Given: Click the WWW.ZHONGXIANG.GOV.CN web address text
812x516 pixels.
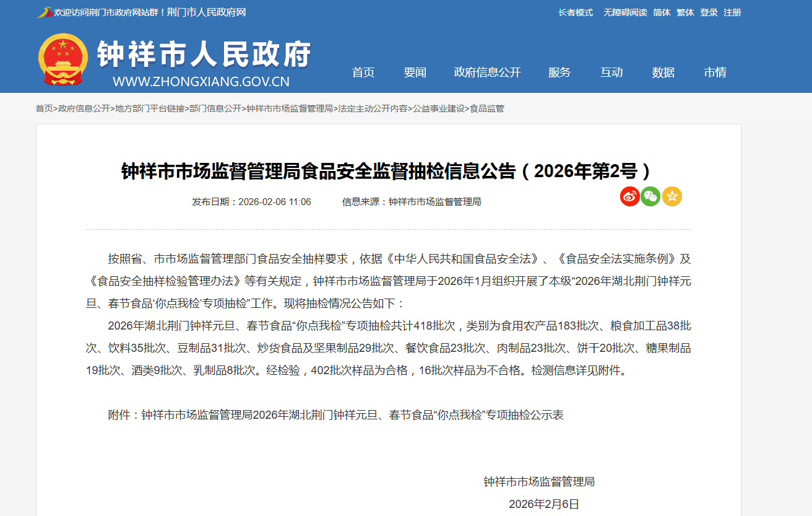Looking at the screenshot, I should (x=201, y=81).
